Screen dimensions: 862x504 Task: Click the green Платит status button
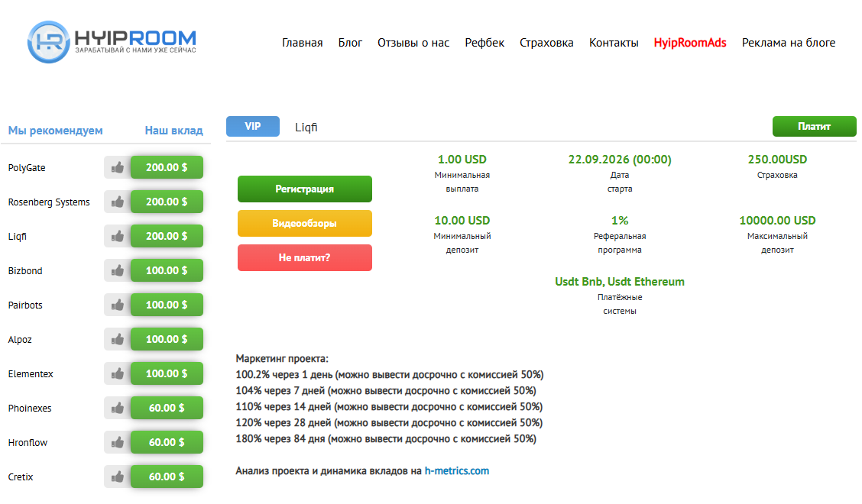814,127
